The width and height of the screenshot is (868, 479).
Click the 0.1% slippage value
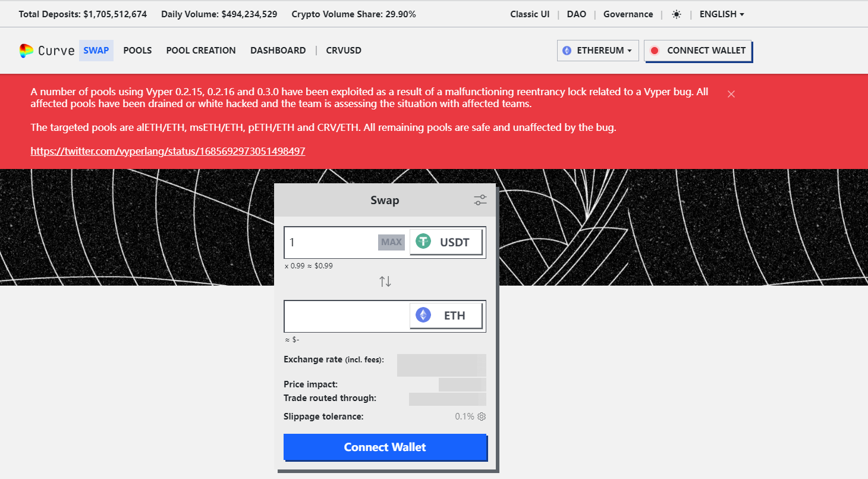click(x=464, y=417)
